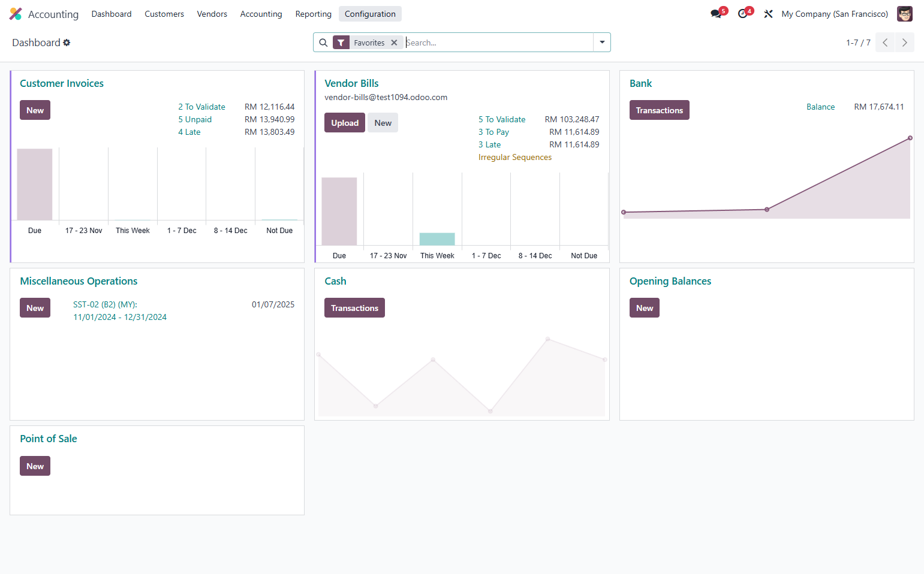Open Customer Invoices card title
The width and height of the screenshot is (924, 574).
[x=62, y=83]
